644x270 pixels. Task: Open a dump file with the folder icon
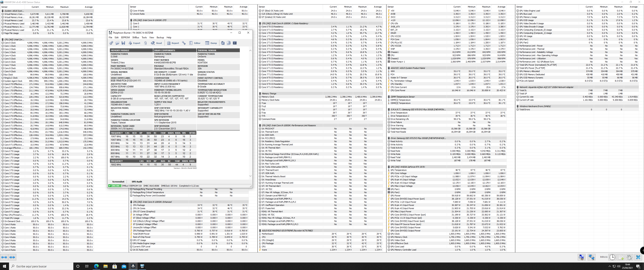pyautogui.click(x=117, y=43)
